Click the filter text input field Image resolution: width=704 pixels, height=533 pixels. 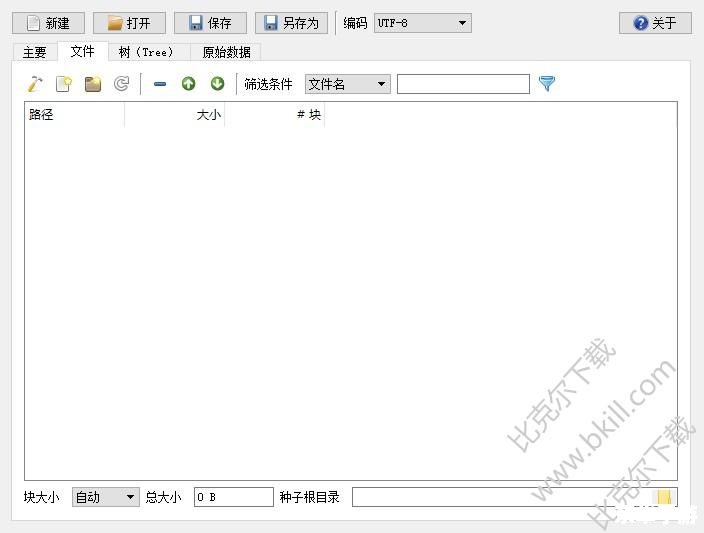463,84
